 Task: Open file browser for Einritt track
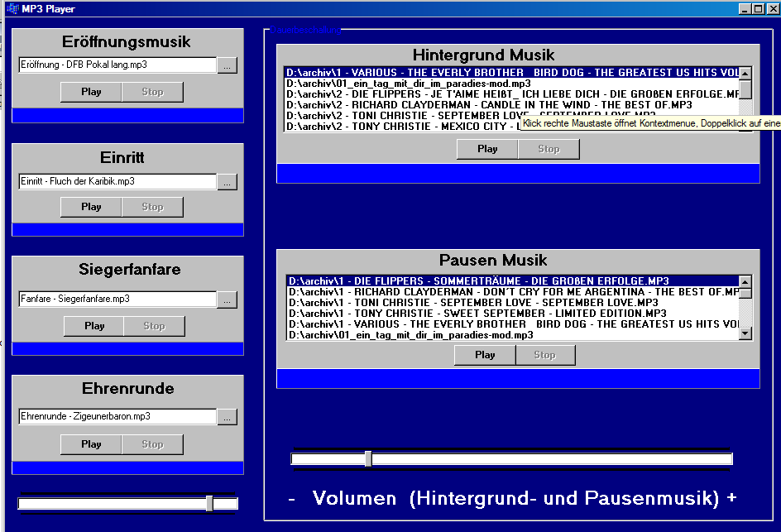coord(228,181)
